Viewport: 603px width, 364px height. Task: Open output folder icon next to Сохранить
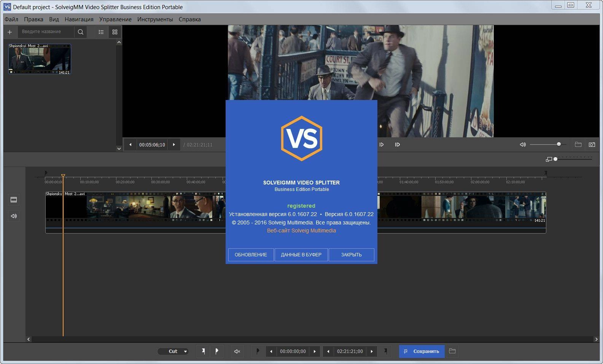tap(452, 351)
